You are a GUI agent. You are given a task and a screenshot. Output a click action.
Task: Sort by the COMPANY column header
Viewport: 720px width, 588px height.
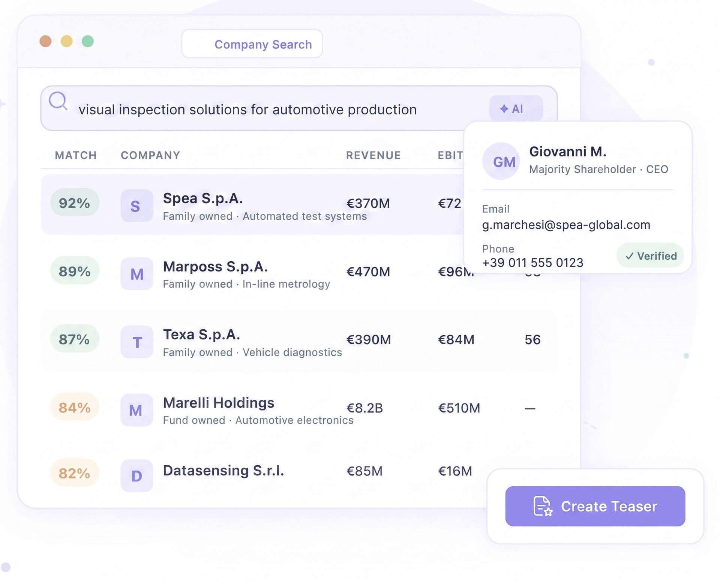[150, 155]
